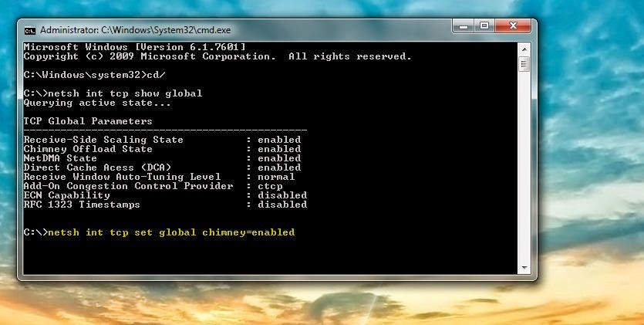The image size is (644, 325).
Task: Click the 'Receive-Side Scaling State' row
Action: (162, 140)
